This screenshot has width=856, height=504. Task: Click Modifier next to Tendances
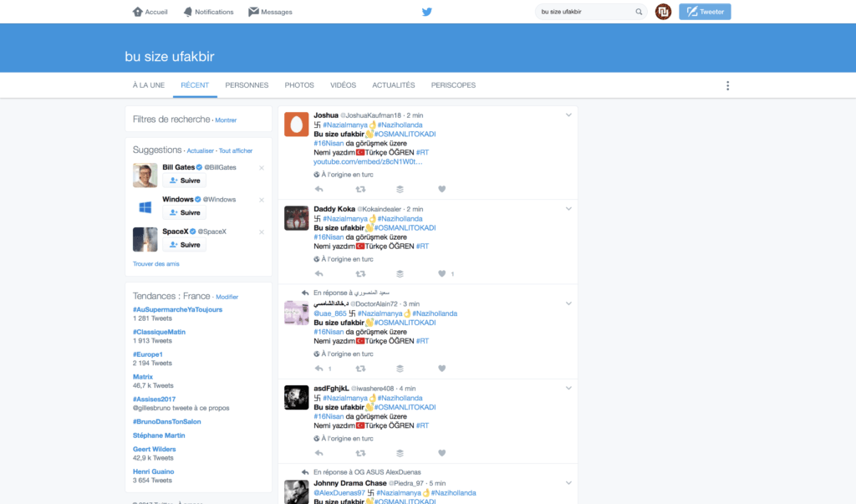pos(227,297)
